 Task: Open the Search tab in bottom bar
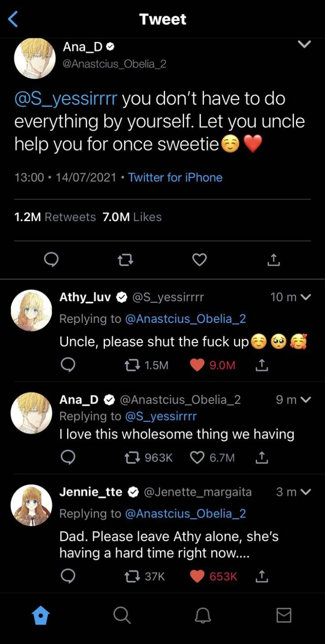121,615
